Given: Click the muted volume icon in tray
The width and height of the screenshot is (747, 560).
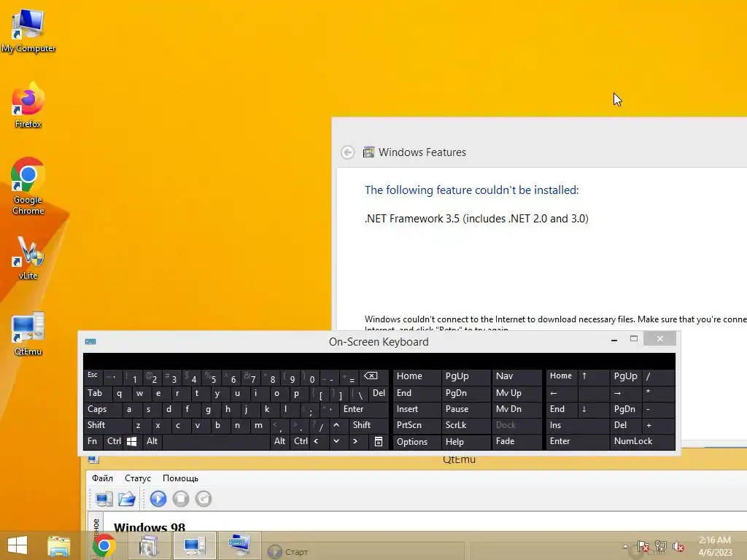Looking at the screenshot, I should coord(678,547).
